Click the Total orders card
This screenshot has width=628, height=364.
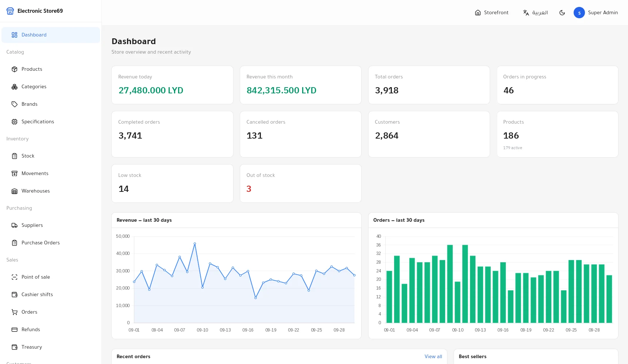pos(429,85)
